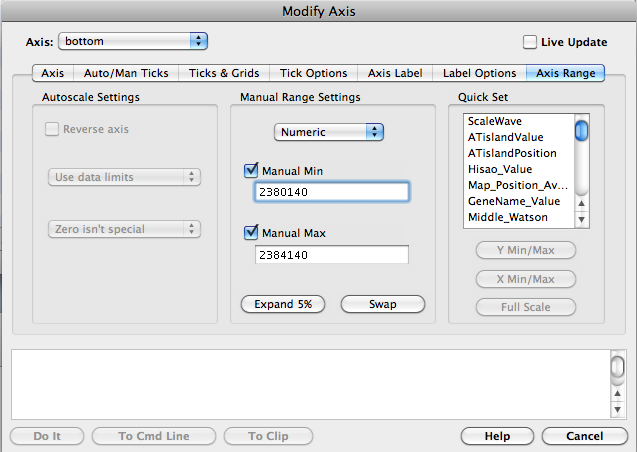
Task: Open the Label Options tab
Action: tap(479, 73)
